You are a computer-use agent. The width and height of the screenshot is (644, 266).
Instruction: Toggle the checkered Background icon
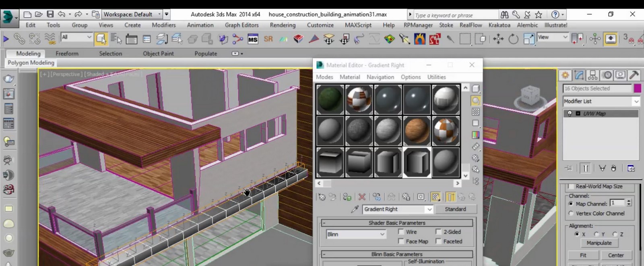tap(476, 112)
